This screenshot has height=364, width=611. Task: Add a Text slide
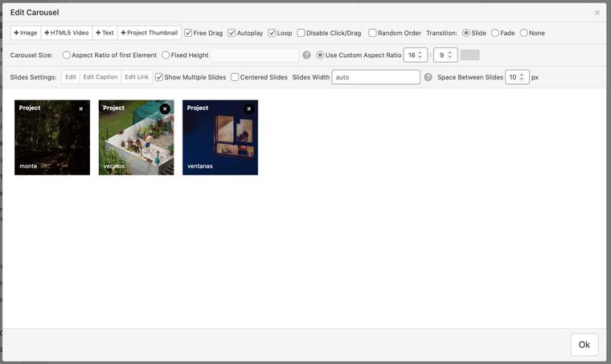(x=105, y=33)
